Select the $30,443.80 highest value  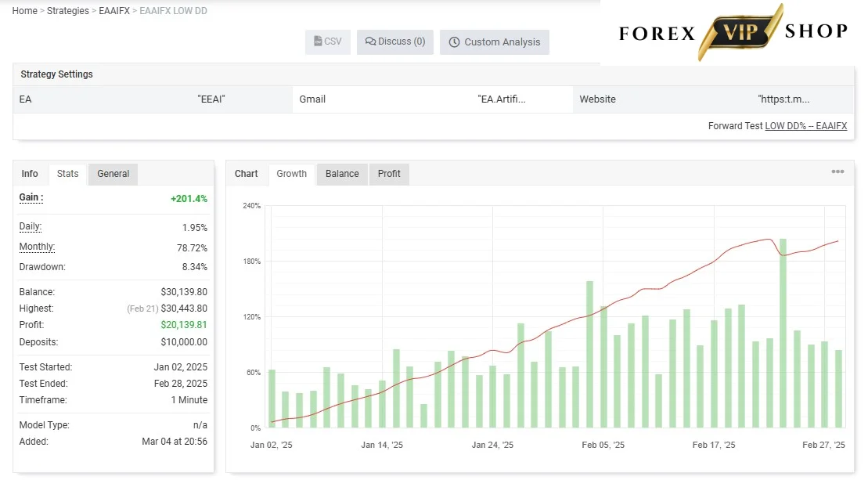click(185, 309)
